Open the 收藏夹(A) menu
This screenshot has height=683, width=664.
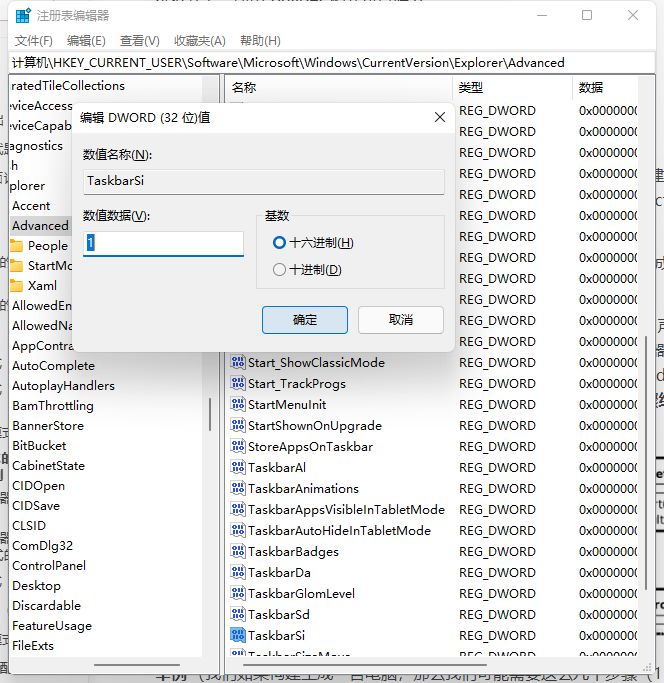[x=200, y=41]
